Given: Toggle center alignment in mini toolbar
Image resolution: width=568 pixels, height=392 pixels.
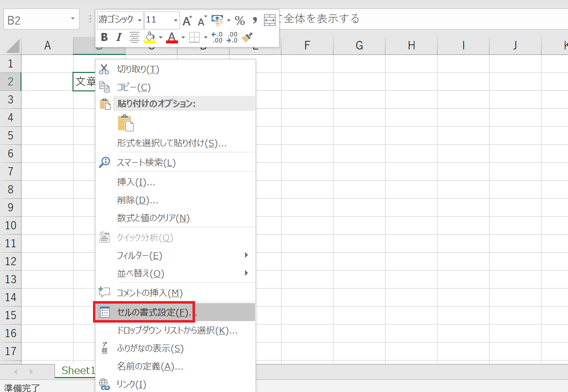Looking at the screenshot, I should click(134, 37).
